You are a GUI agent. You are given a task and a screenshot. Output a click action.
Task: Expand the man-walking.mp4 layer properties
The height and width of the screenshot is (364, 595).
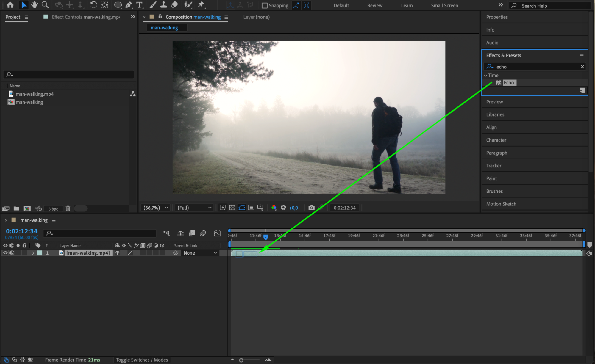coord(33,253)
